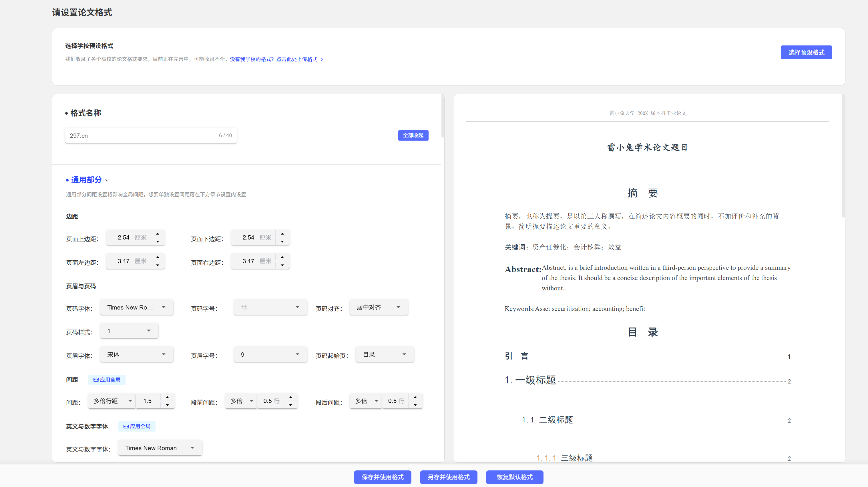Click the format name input field 297.cn

coord(142,135)
